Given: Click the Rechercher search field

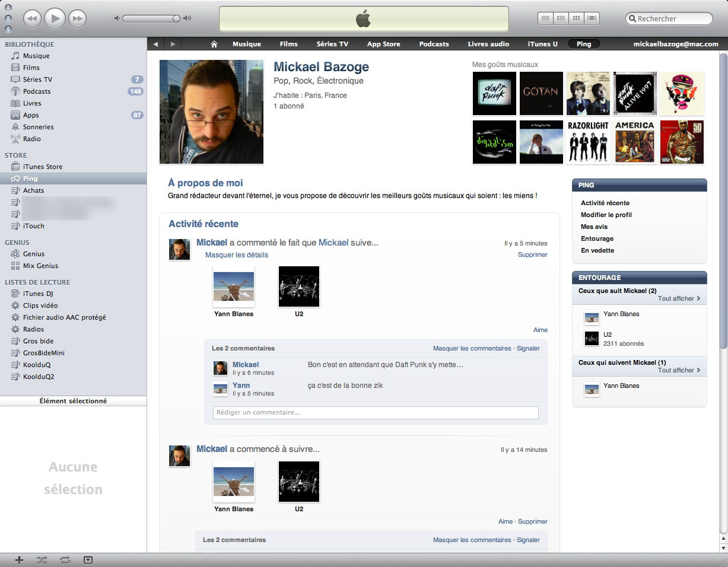Looking at the screenshot, I should (669, 18).
